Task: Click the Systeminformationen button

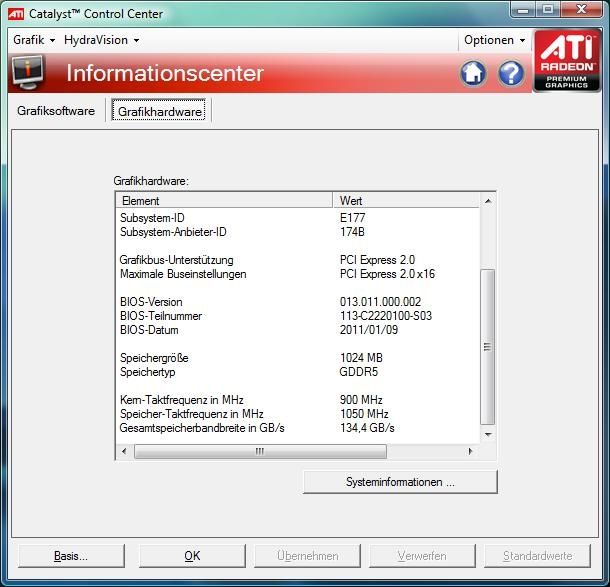Action: click(400, 482)
